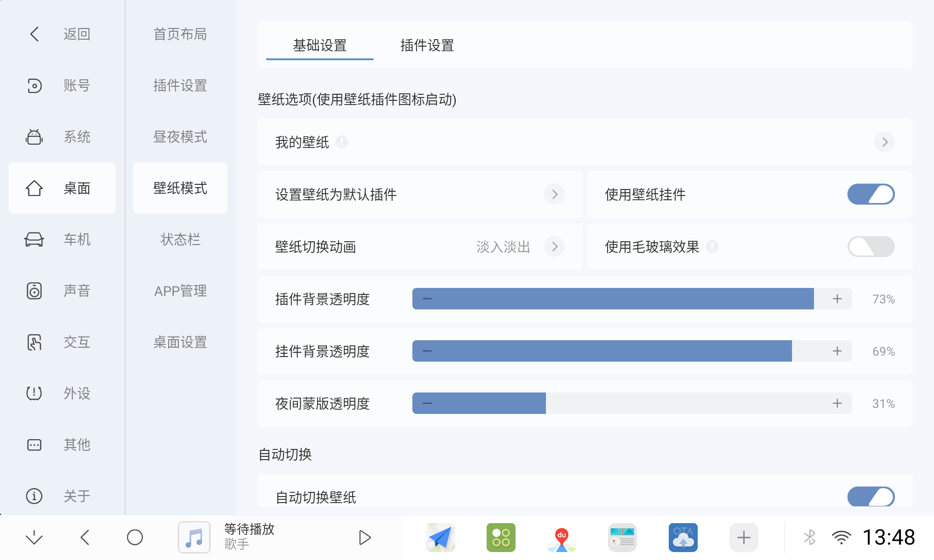Tap the Bluetooth status icon

(809, 537)
